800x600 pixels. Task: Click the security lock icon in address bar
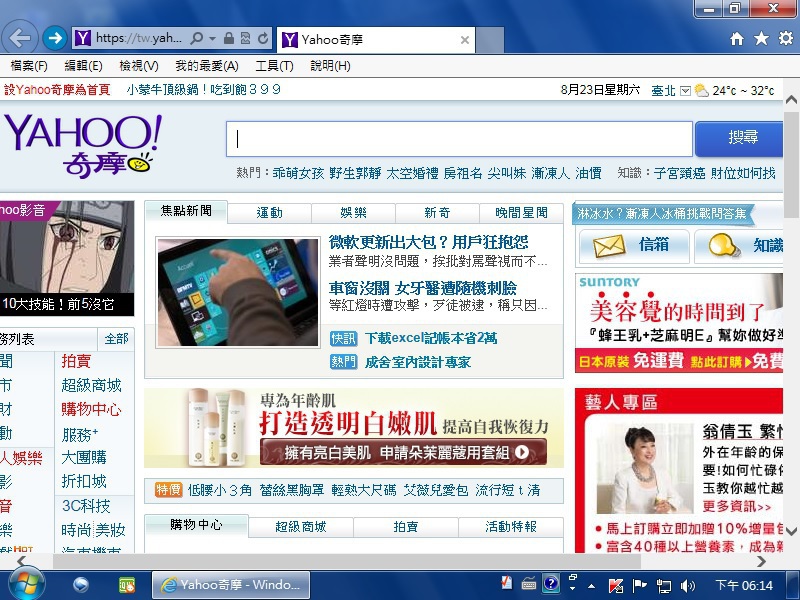tap(229, 38)
